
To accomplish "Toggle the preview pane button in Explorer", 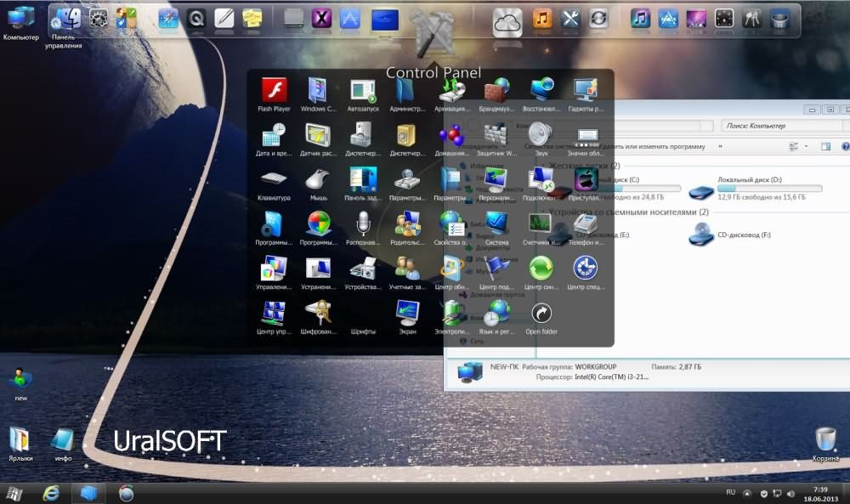I will click(x=824, y=146).
